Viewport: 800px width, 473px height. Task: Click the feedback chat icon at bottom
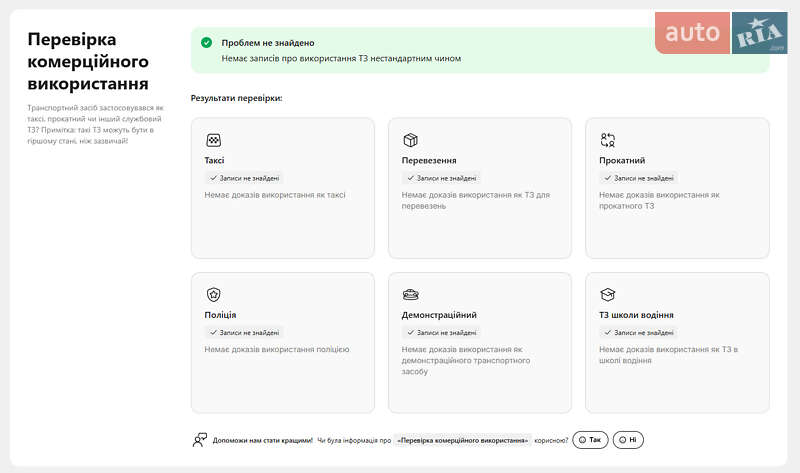pos(200,439)
